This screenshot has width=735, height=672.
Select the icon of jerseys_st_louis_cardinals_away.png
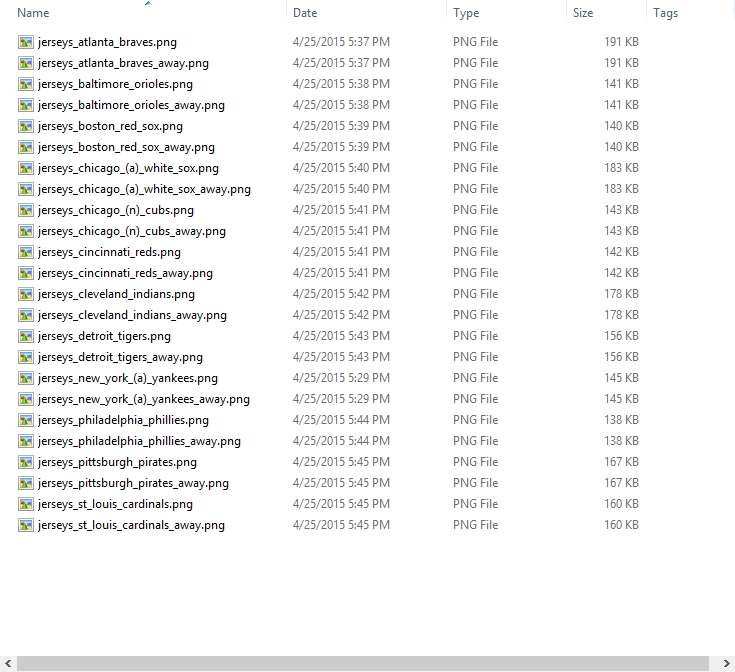click(x=26, y=525)
